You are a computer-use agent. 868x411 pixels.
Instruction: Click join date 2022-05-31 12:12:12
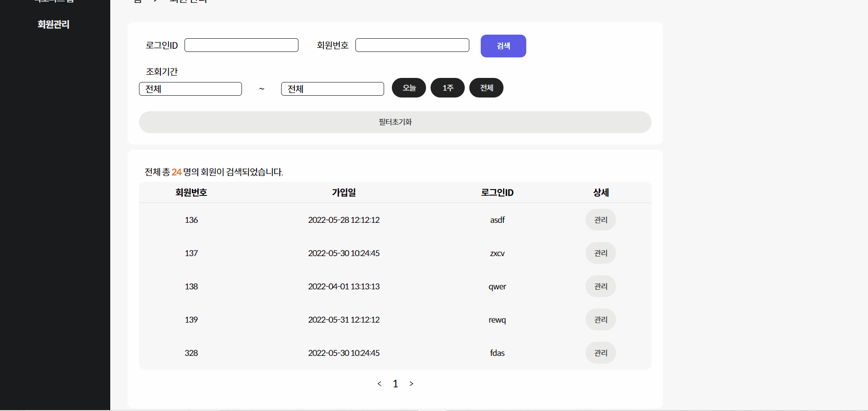pos(344,319)
